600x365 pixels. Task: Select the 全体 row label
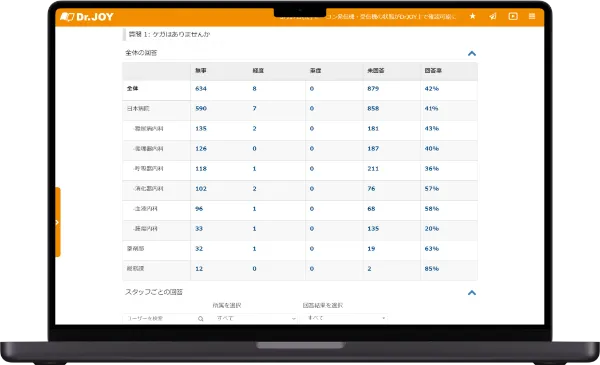point(132,88)
